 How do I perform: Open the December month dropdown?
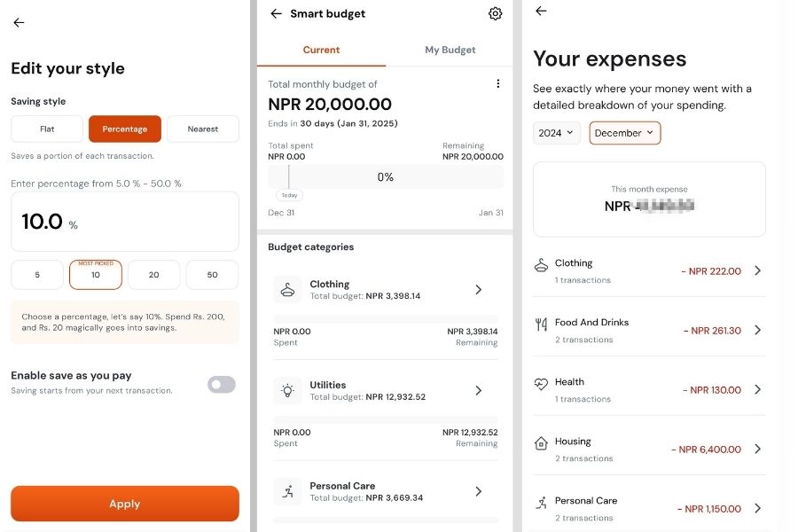pos(624,133)
